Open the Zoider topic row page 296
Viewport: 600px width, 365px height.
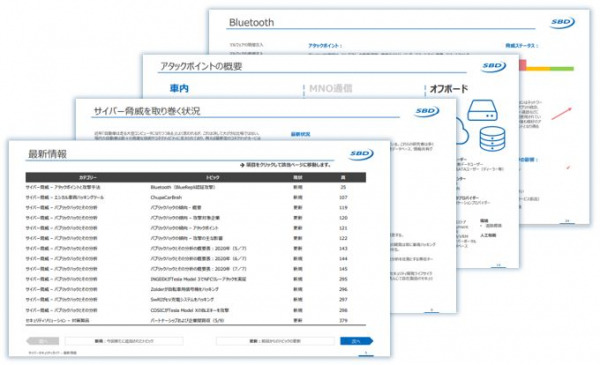click(195, 290)
